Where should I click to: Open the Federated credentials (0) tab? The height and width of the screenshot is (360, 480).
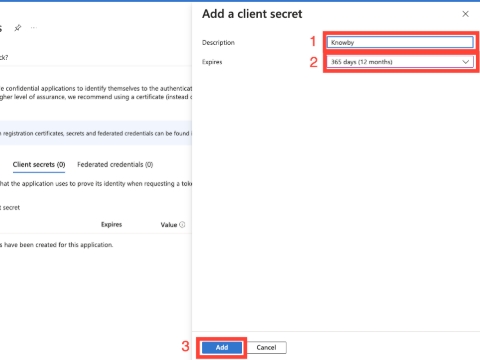tap(115, 165)
